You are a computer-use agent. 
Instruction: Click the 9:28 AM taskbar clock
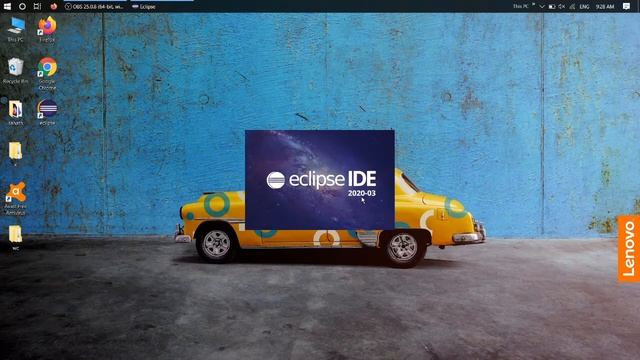[605, 7]
